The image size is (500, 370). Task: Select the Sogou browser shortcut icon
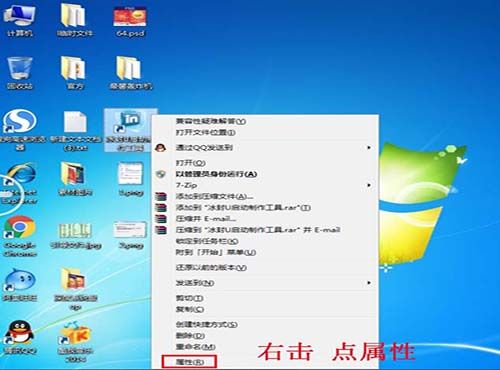pos(20,129)
